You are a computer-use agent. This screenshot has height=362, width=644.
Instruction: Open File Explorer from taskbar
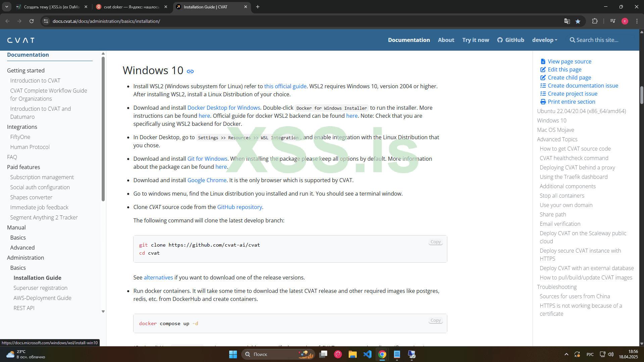click(x=352, y=354)
